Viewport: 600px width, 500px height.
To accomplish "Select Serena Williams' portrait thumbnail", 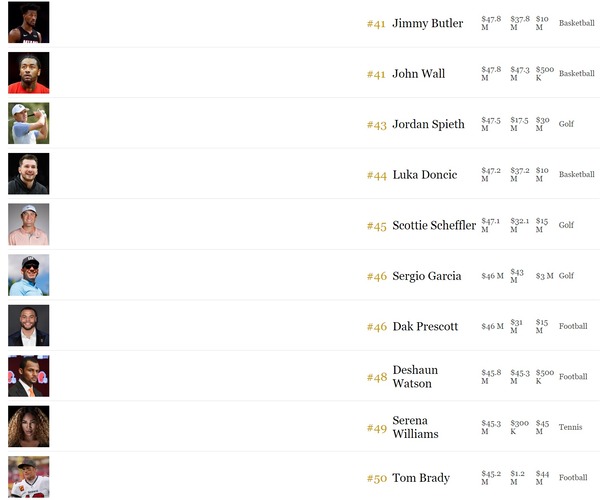I will pos(29,427).
